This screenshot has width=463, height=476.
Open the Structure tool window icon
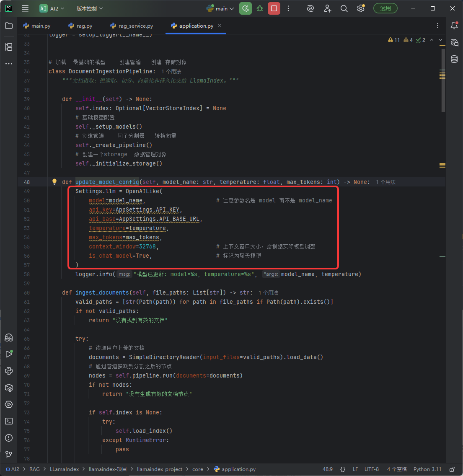pyautogui.click(x=9, y=47)
